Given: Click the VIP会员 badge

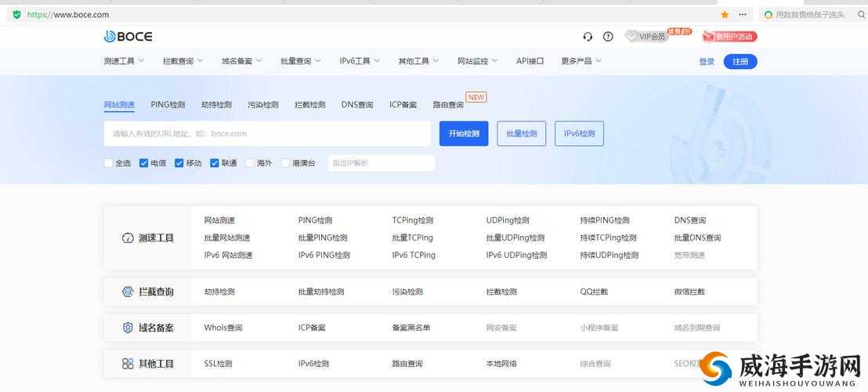Looking at the screenshot, I should click(646, 37).
